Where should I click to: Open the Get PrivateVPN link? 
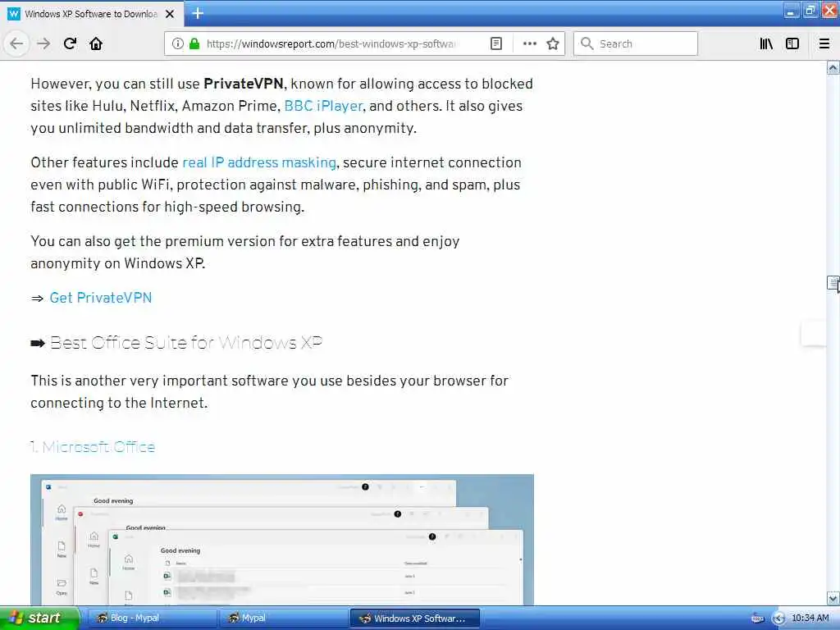[x=101, y=298]
